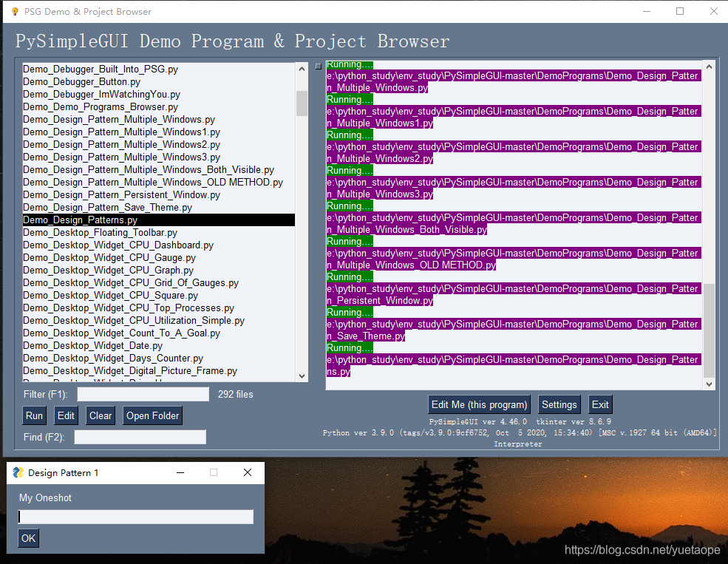Select Demo_Design_Pattern_Multiple_Windows3.py in list

click(x=159, y=157)
